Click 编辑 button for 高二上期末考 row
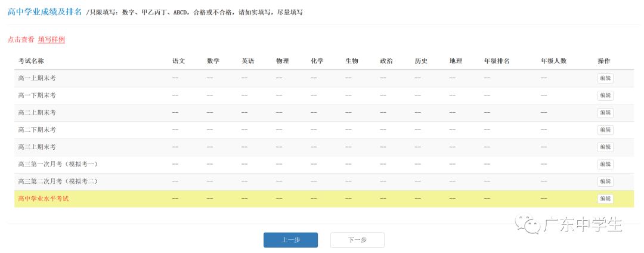 [605, 113]
